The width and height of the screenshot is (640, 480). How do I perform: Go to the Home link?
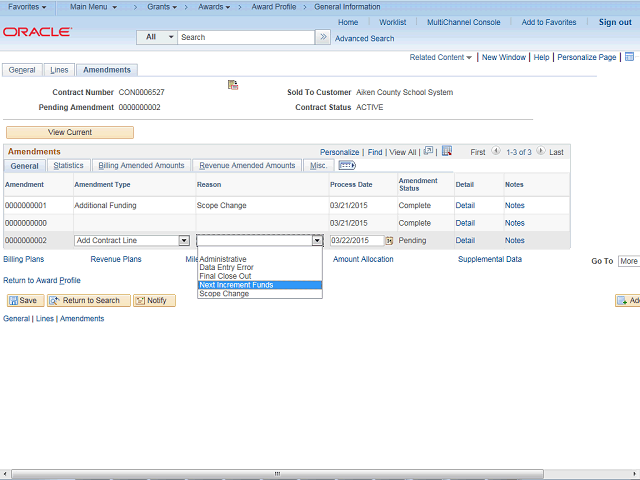click(x=348, y=22)
